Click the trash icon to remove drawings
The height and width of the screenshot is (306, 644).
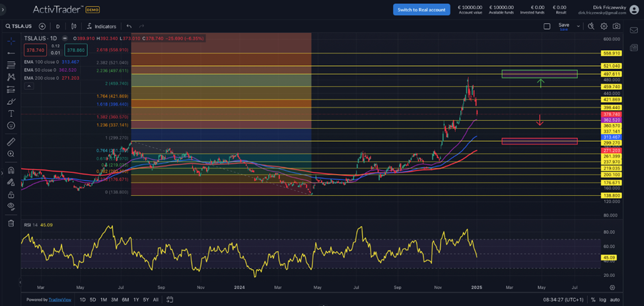(11, 223)
